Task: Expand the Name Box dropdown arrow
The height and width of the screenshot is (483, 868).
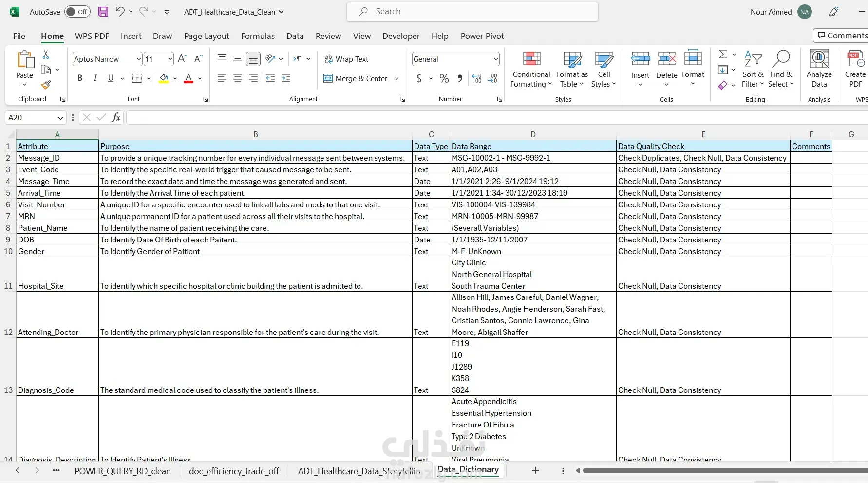Action: 60,118
